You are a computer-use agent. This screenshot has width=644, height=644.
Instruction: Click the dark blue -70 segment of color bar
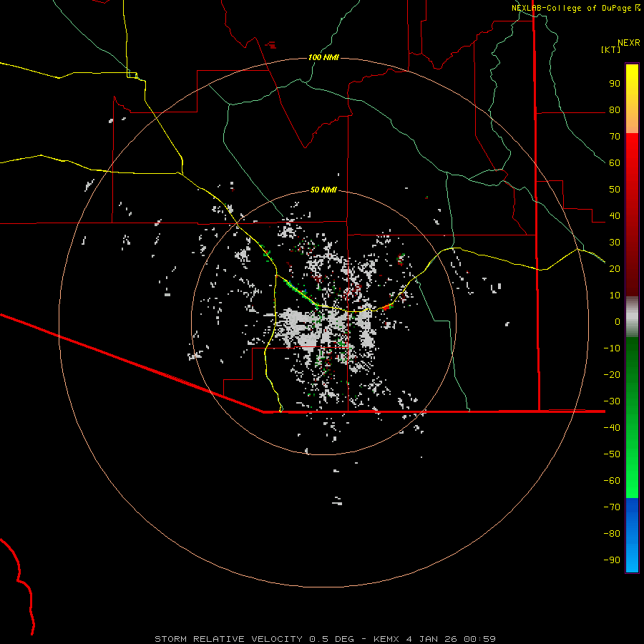(632, 509)
